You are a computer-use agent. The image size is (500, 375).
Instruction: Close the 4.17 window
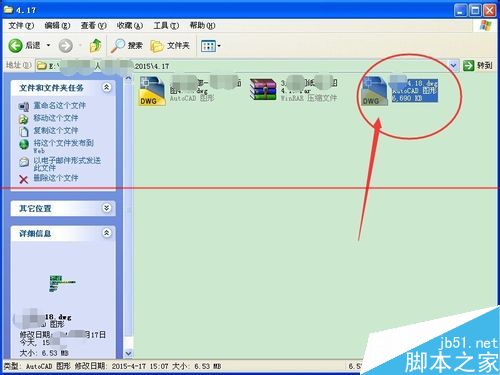click(x=490, y=11)
